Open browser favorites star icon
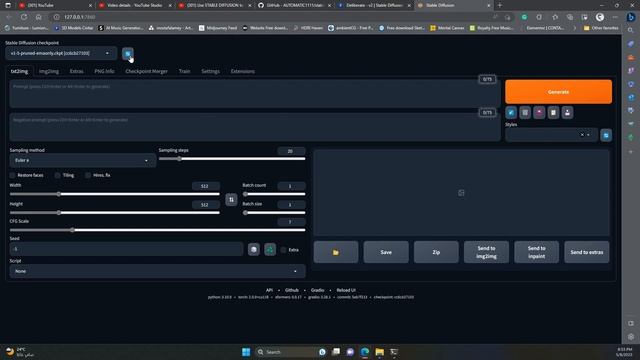The height and width of the screenshot is (360, 640). 555,17
